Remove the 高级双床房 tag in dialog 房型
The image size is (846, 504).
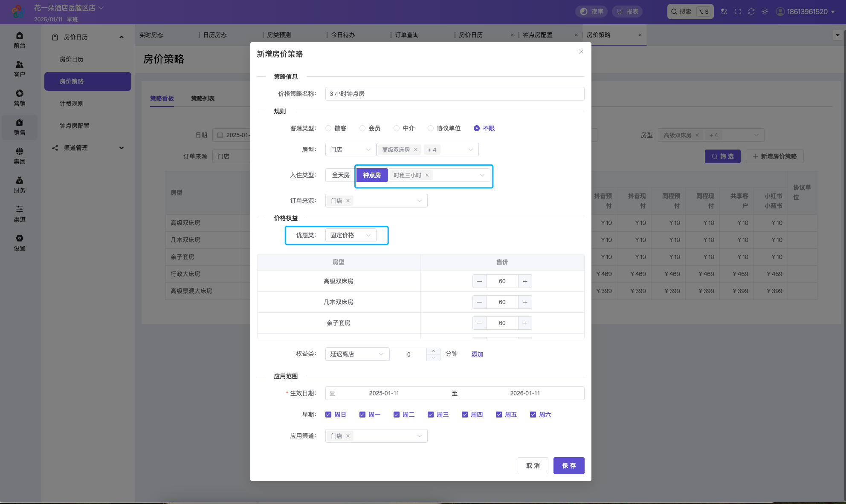(416, 150)
